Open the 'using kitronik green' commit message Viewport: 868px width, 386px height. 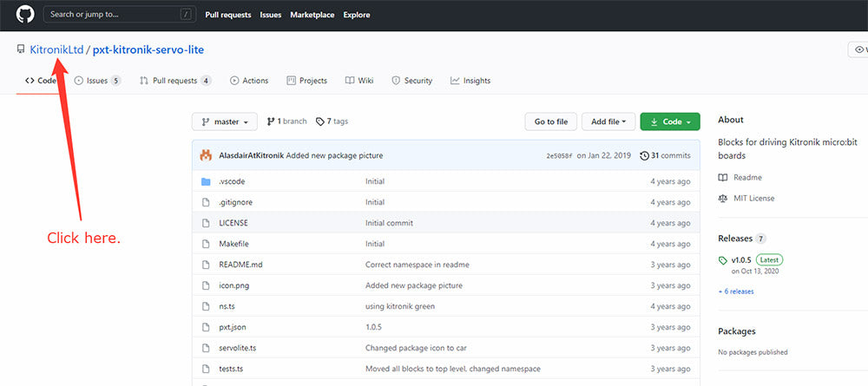(x=400, y=306)
